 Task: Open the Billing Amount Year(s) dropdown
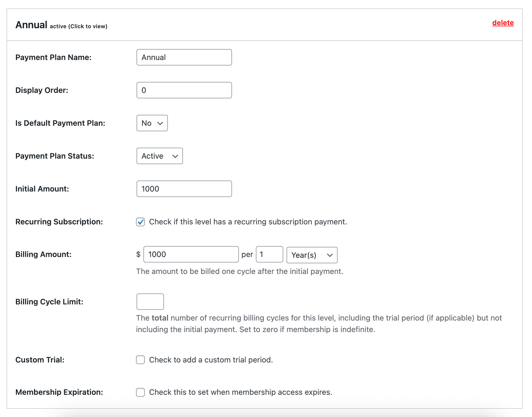pos(311,255)
